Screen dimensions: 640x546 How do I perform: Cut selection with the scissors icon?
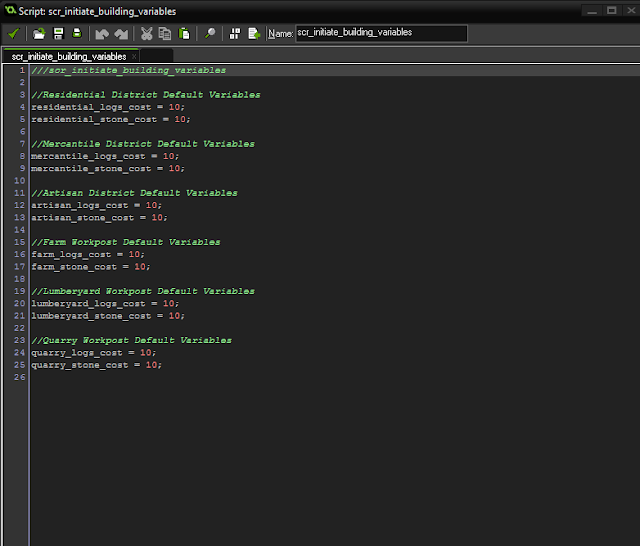coord(146,33)
